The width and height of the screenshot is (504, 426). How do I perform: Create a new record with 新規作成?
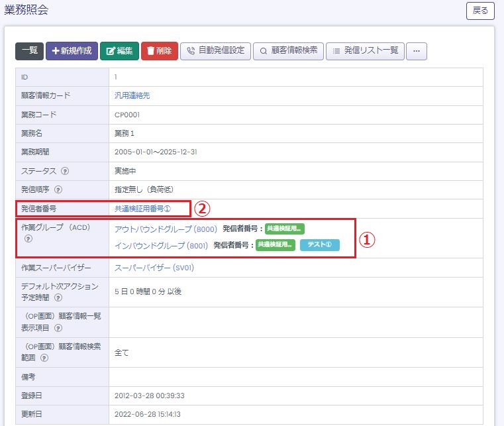[x=72, y=51]
